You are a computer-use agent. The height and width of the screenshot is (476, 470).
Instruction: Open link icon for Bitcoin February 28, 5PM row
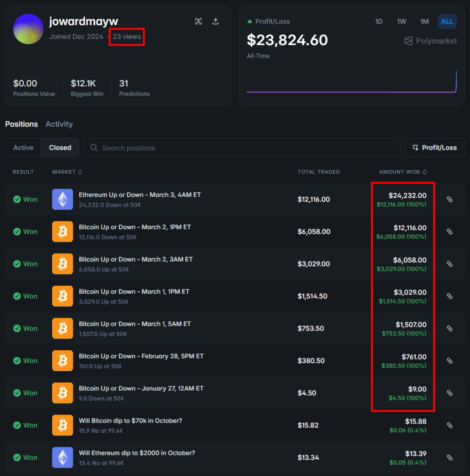click(x=450, y=361)
